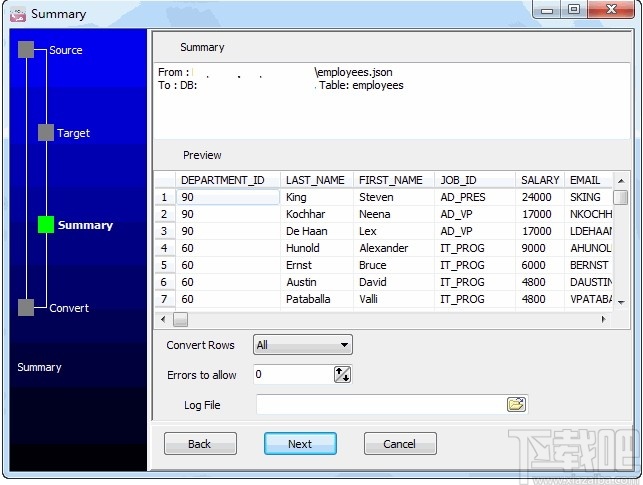Click the Cancel button

400,444
